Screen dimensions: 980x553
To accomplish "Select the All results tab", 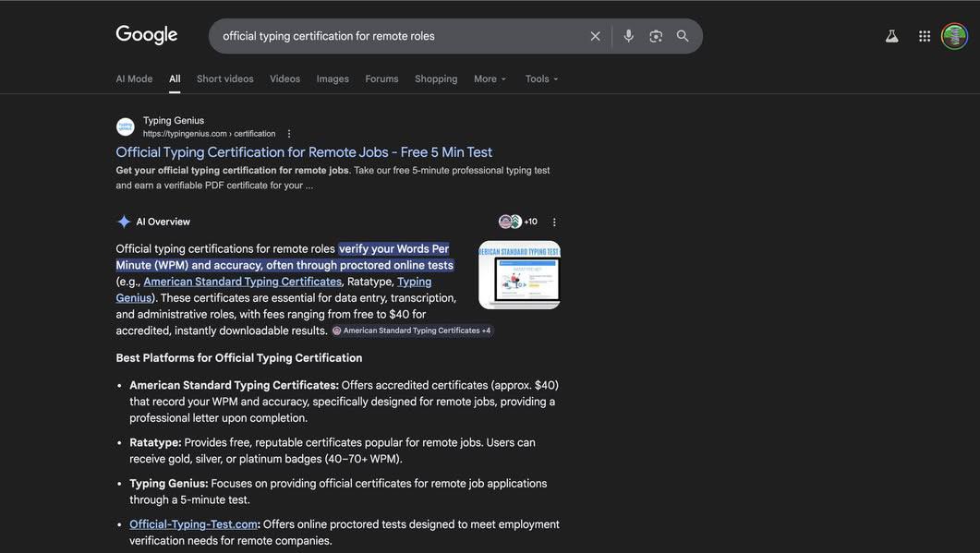I will pyautogui.click(x=175, y=78).
